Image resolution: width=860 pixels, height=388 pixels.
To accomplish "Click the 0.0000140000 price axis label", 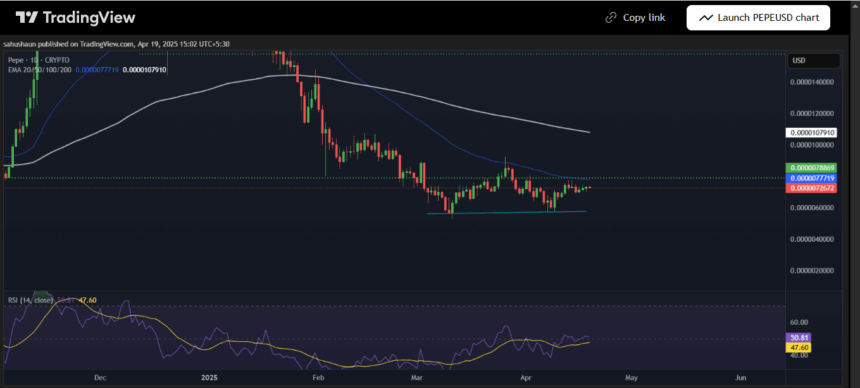I will coord(812,82).
